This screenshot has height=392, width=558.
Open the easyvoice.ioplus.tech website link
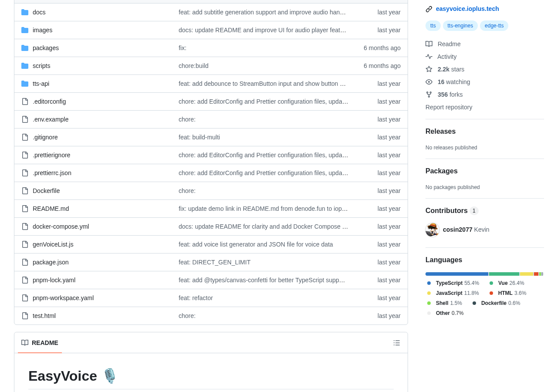pyautogui.click(x=467, y=9)
